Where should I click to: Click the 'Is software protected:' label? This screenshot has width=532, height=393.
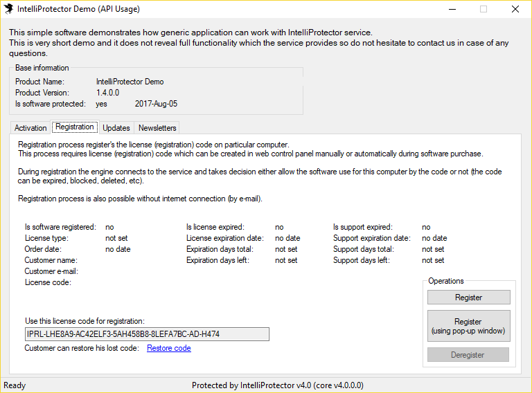tap(50, 104)
